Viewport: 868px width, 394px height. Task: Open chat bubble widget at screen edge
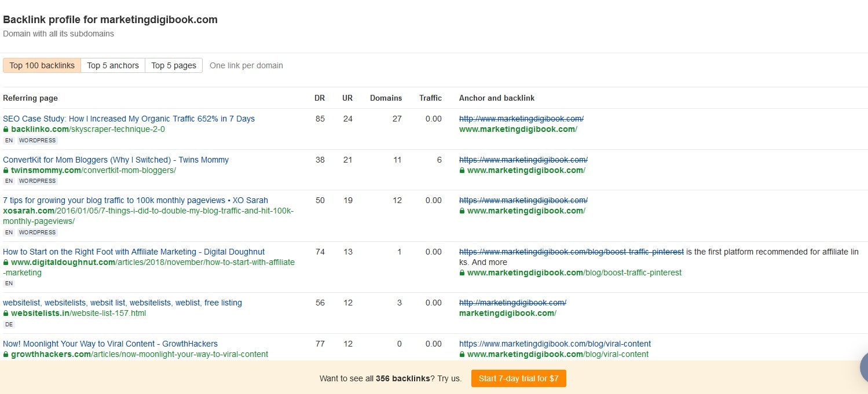[x=864, y=366]
